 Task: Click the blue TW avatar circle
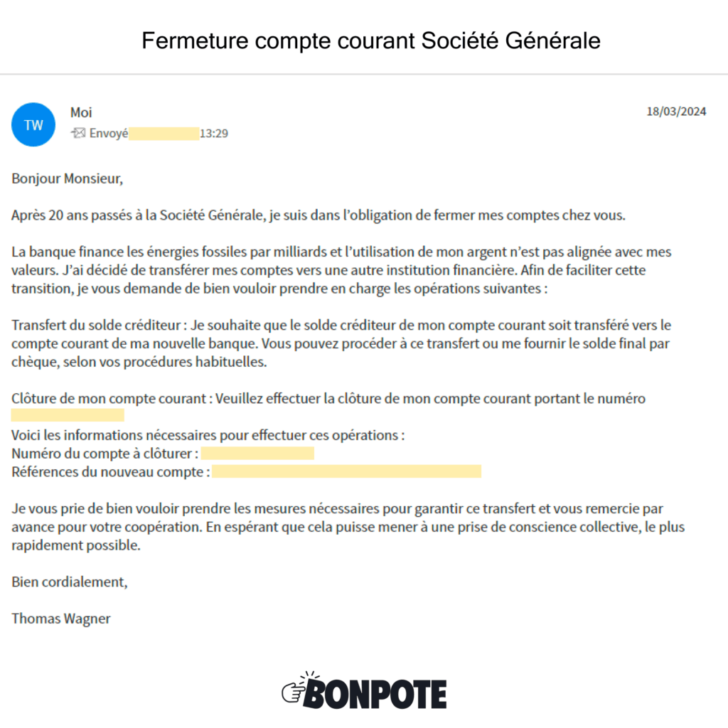(x=33, y=124)
